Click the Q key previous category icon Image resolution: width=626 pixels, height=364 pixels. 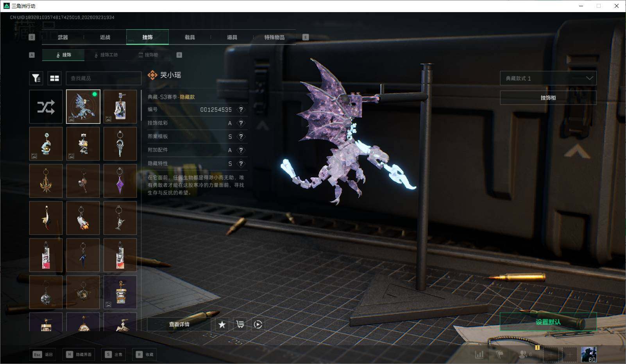pyautogui.click(x=32, y=37)
